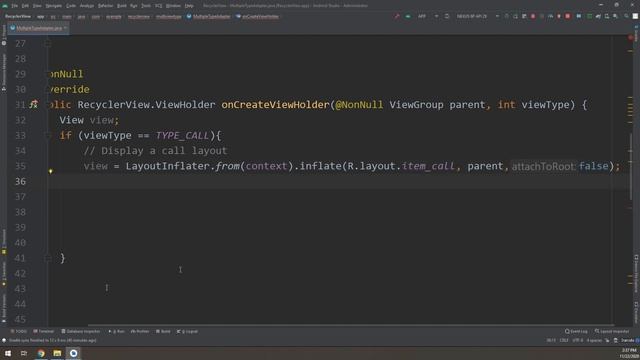Click MultipleTypeAdapter class in breadcrumb

pos(208,16)
